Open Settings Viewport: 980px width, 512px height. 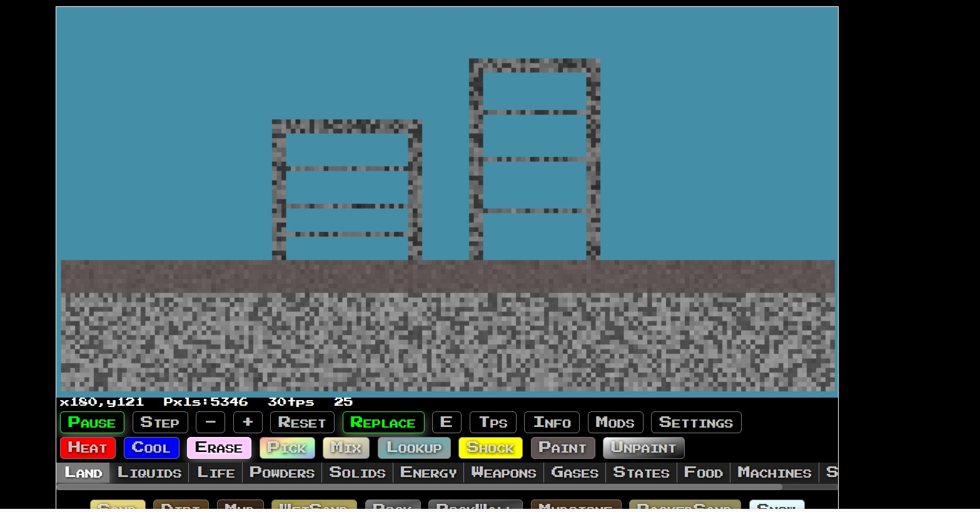click(x=696, y=423)
